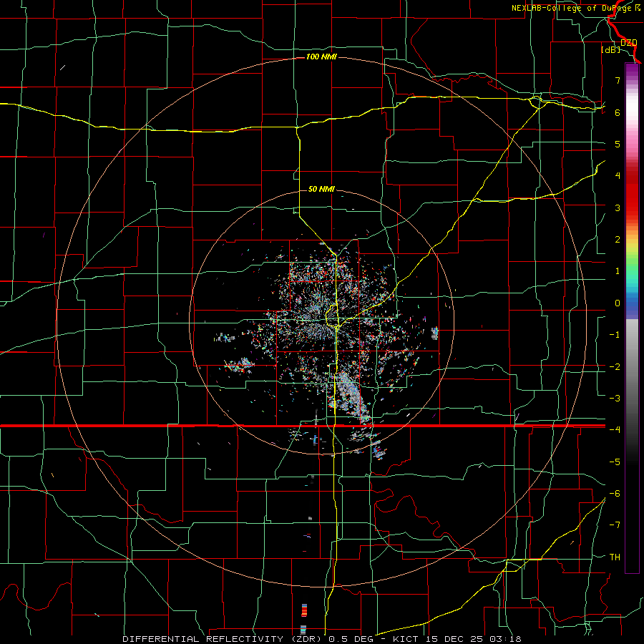Click the "50 NMI" range ring label
The width and height of the screenshot is (644, 644).
pos(321,189)
